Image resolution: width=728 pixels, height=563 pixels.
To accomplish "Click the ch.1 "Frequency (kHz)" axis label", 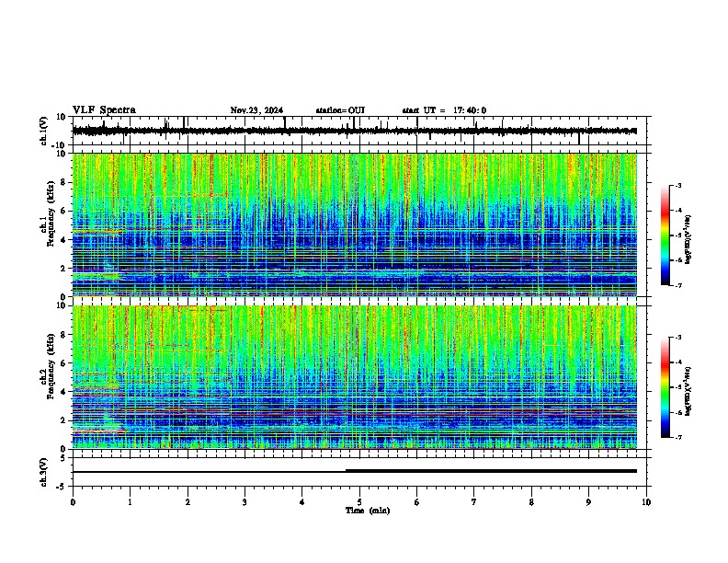I will click(x=51, y=213).
